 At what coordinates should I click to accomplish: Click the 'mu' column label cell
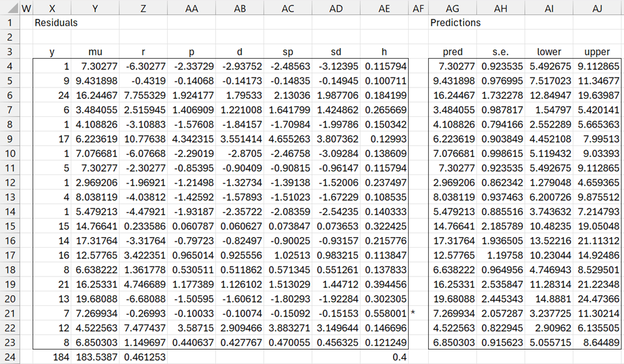(x=95, y=52)
